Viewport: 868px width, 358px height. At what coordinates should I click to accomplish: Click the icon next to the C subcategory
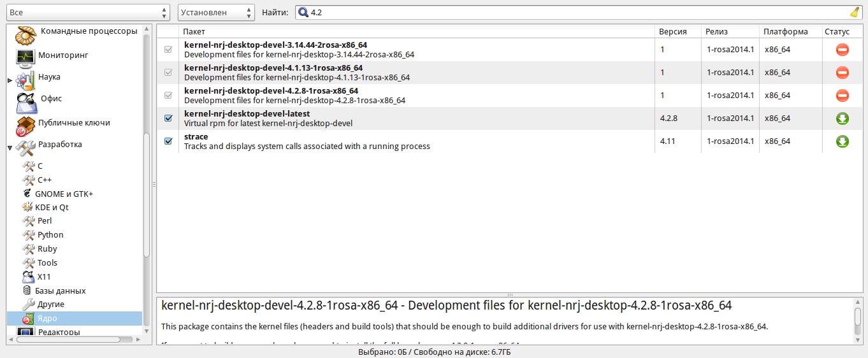pyautogui.click(x=29, y=166)
